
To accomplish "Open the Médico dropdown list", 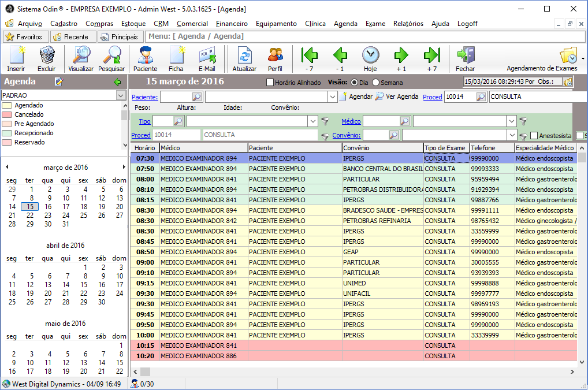I will [x=512, y=121].
